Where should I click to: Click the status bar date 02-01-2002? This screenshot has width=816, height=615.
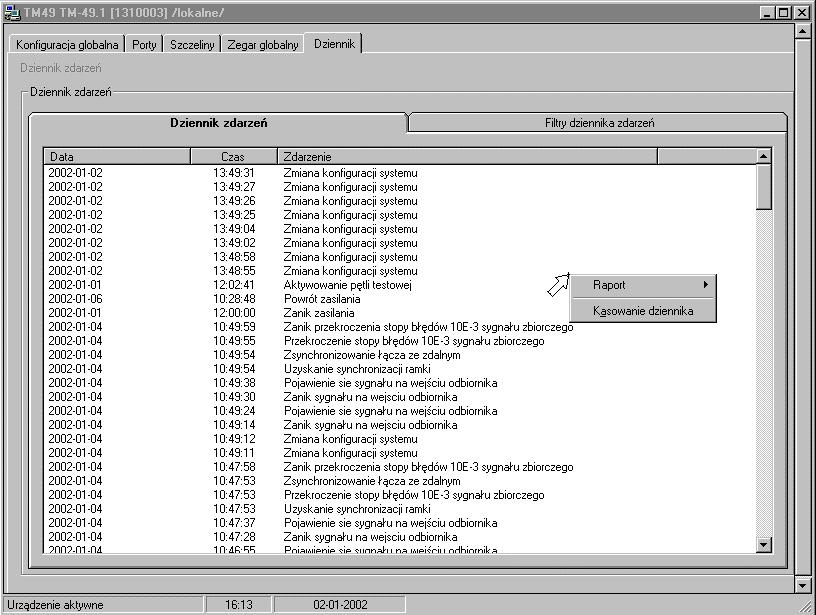(340, 605)
